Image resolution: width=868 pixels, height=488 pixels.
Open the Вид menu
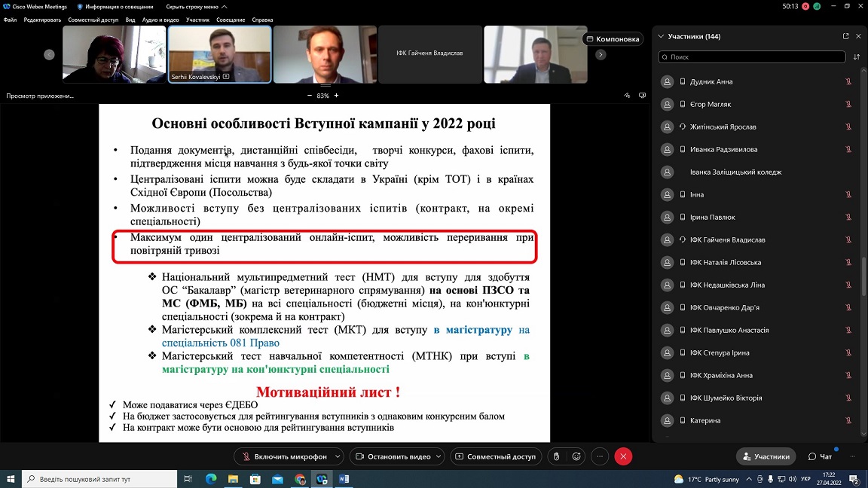(x=130, y=20)
